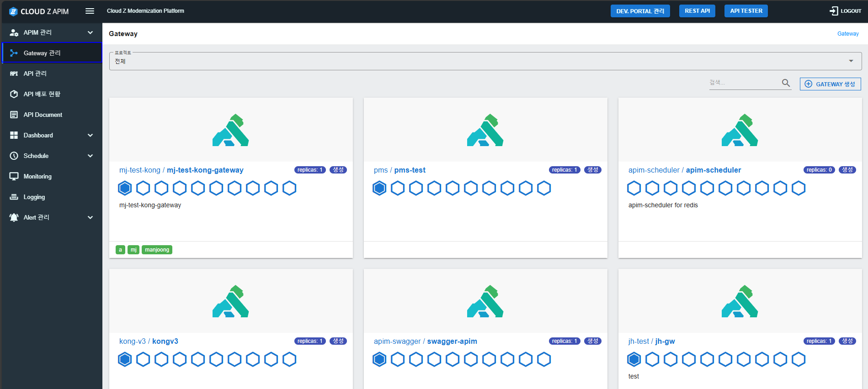Click the manjoong tag
Image resolution: width=868 pixels, height=389 pixels.
coord(157,250)
